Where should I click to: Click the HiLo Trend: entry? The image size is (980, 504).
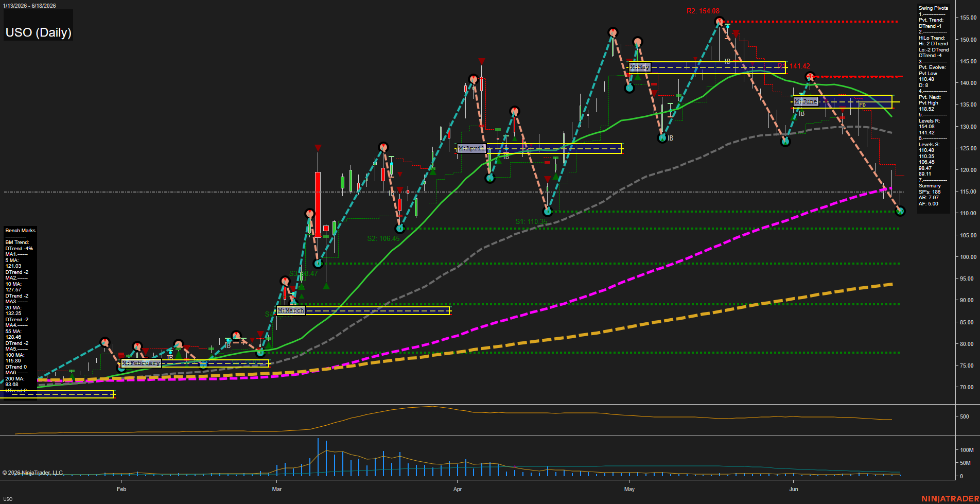(932, 38)
